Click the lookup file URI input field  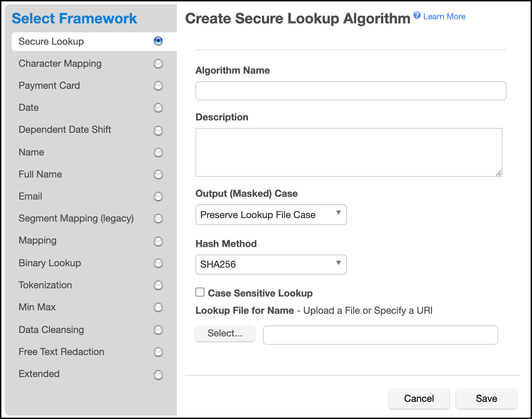pos(380,335)
